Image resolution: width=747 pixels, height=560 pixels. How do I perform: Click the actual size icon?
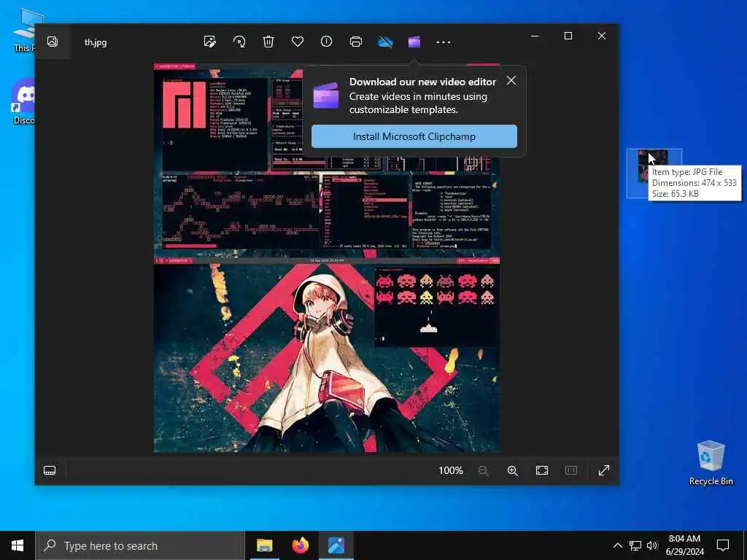click(x=570, y=470)
